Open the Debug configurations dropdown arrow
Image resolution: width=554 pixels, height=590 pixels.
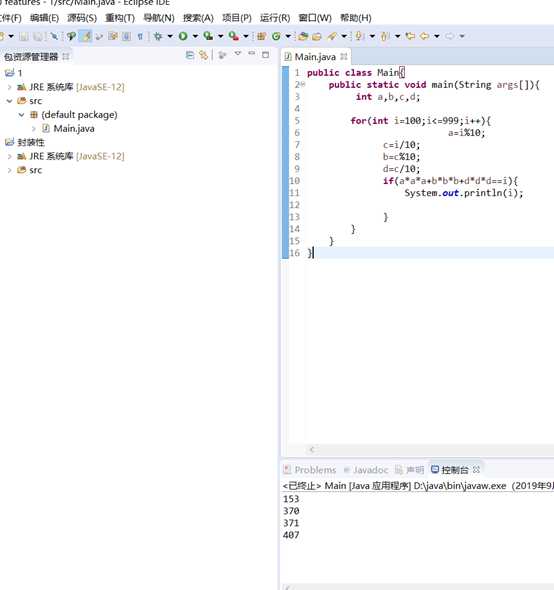pos(170,36)
